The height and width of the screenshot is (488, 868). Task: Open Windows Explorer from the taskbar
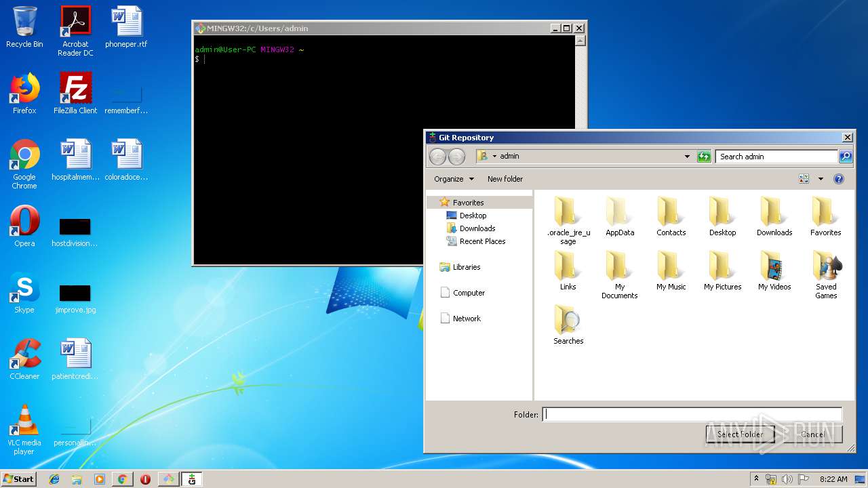tap(77, 479)
